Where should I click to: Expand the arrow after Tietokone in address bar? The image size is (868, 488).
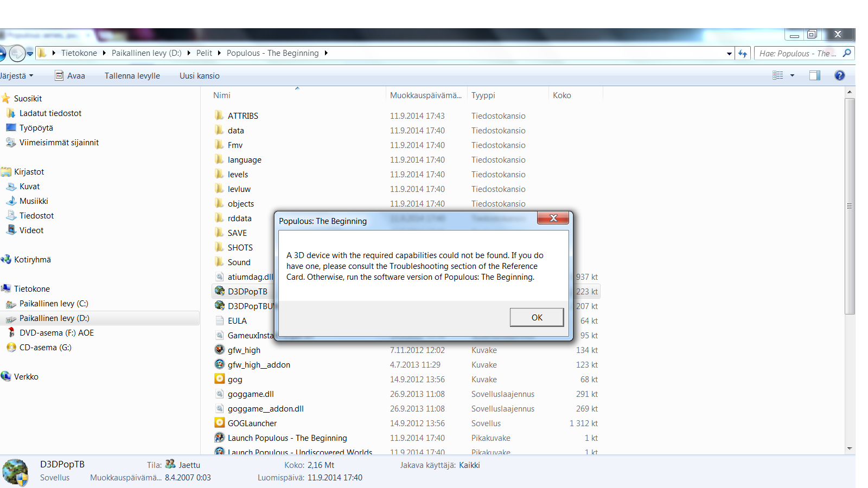[104, 53]
